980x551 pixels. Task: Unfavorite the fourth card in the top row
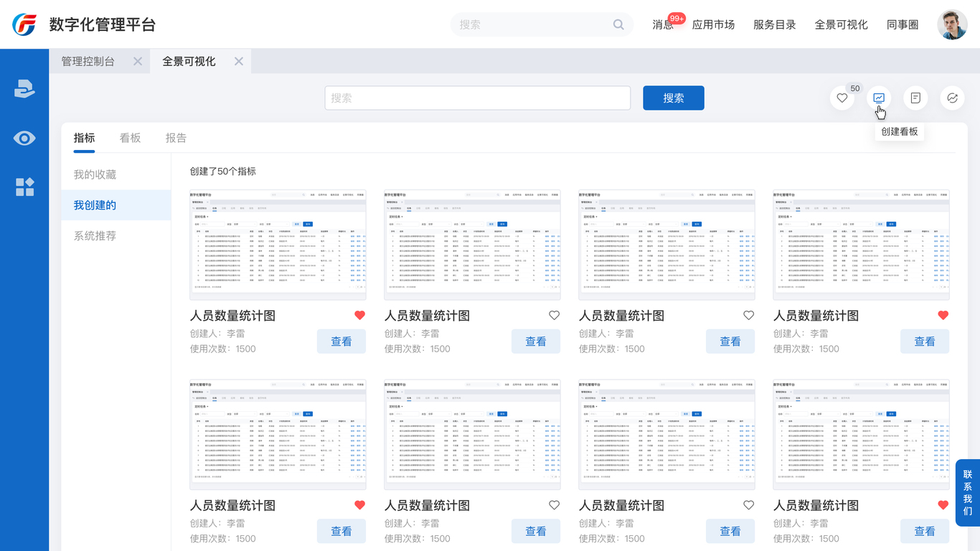pos(943,315)
